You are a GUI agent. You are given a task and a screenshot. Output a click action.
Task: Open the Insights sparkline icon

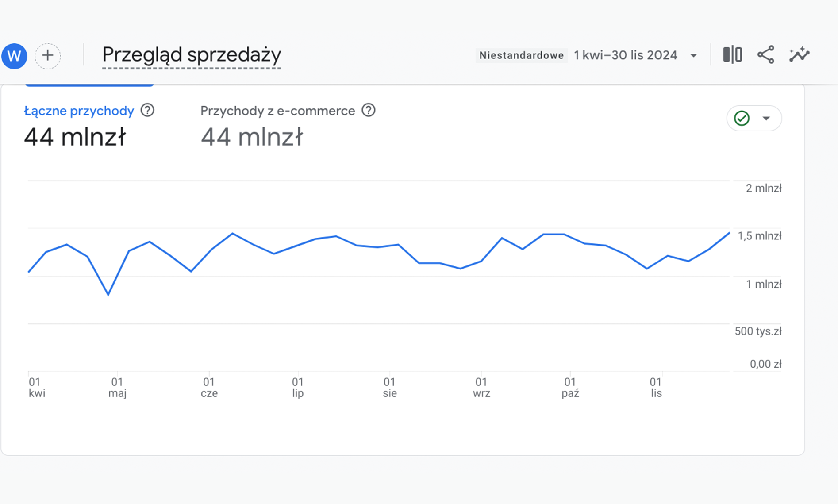[799, 55]
